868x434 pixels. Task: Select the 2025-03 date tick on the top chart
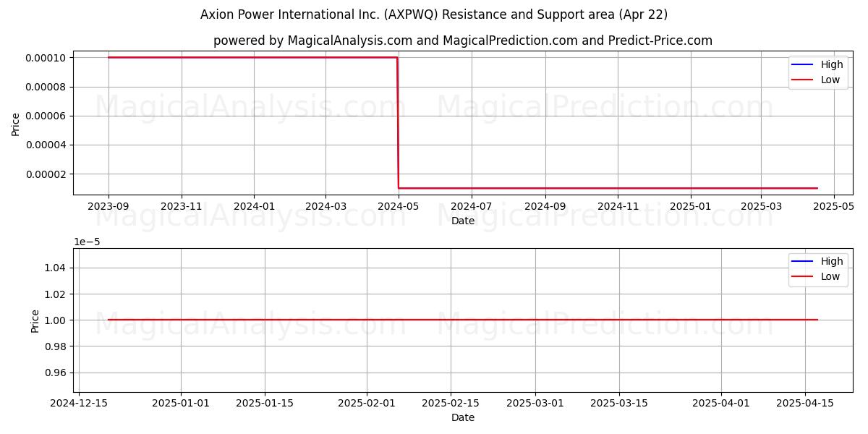pyautogui.click(x=761, y=205)
